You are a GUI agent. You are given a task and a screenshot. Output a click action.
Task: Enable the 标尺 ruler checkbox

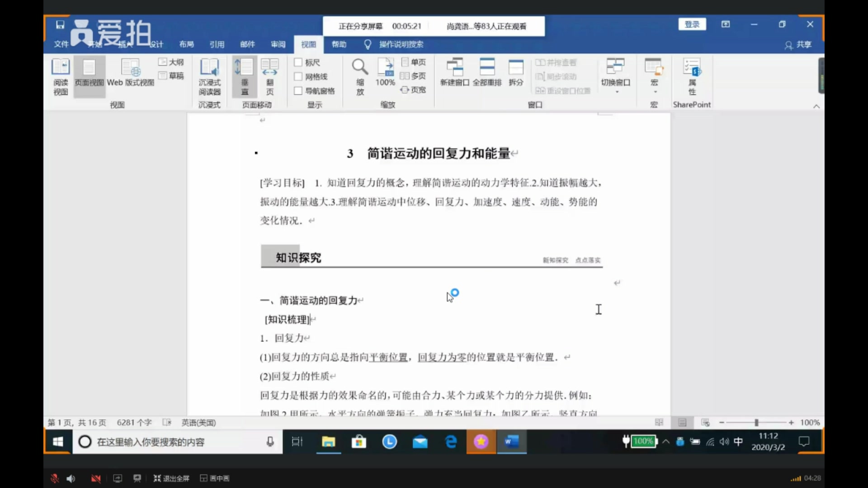coord(298,62)
